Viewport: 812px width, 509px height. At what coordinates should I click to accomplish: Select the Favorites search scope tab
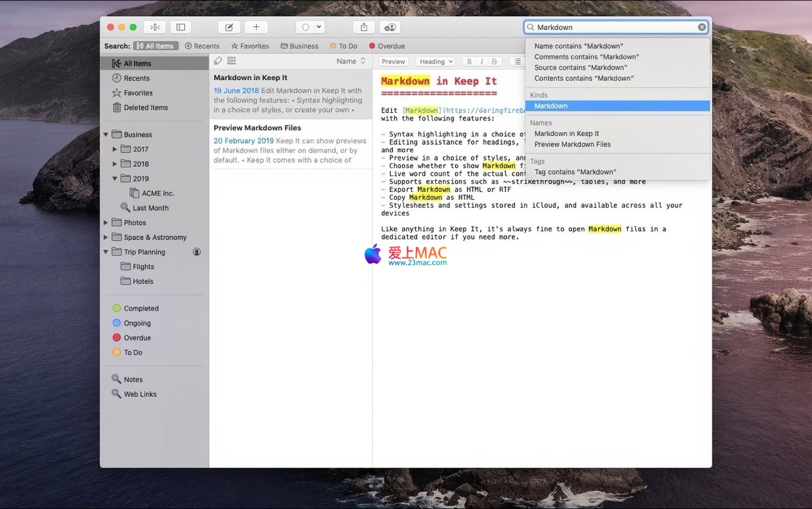pos(250,46)
